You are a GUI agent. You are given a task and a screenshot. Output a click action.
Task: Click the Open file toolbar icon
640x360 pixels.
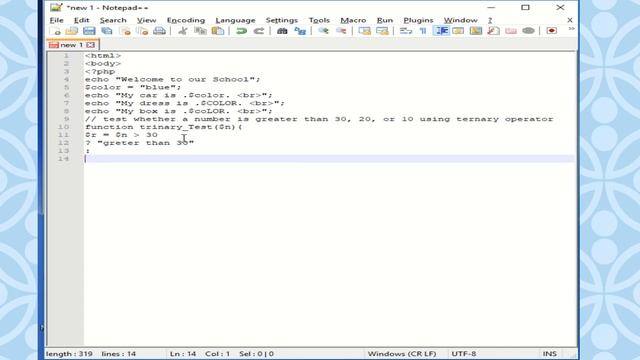[x=72, y=31]
